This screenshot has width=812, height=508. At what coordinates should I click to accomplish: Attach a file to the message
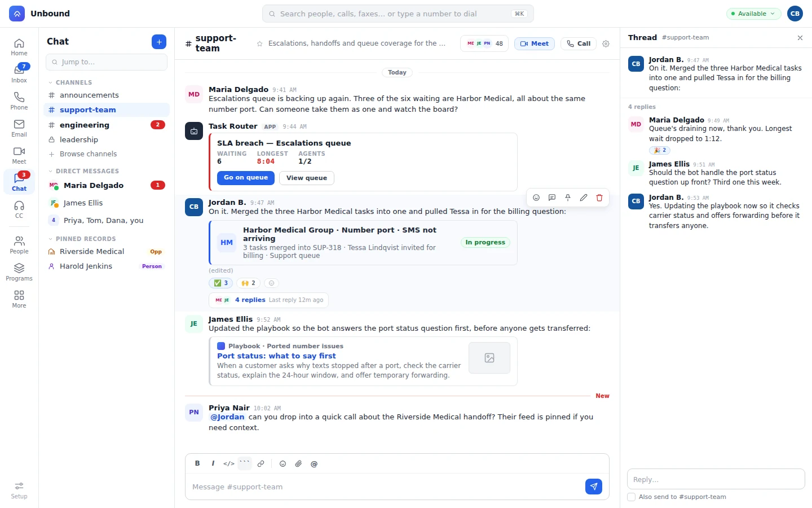(x=298, y=464)
